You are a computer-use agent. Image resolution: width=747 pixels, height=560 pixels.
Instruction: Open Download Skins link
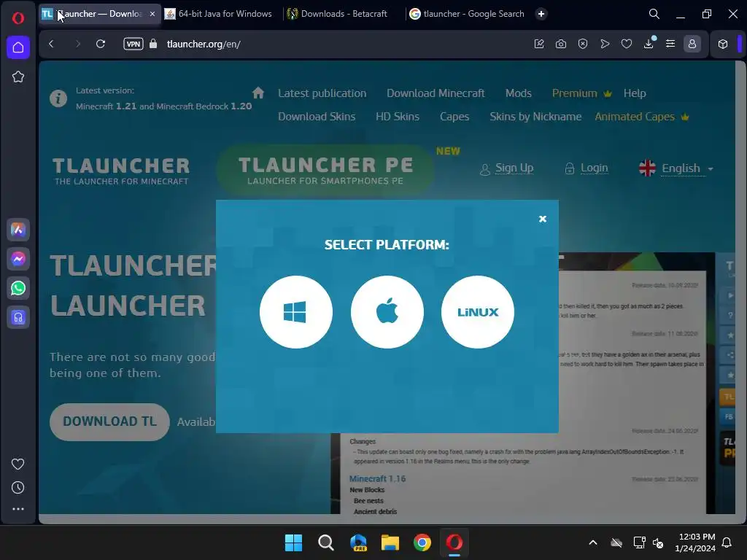(x=317, y=117)
